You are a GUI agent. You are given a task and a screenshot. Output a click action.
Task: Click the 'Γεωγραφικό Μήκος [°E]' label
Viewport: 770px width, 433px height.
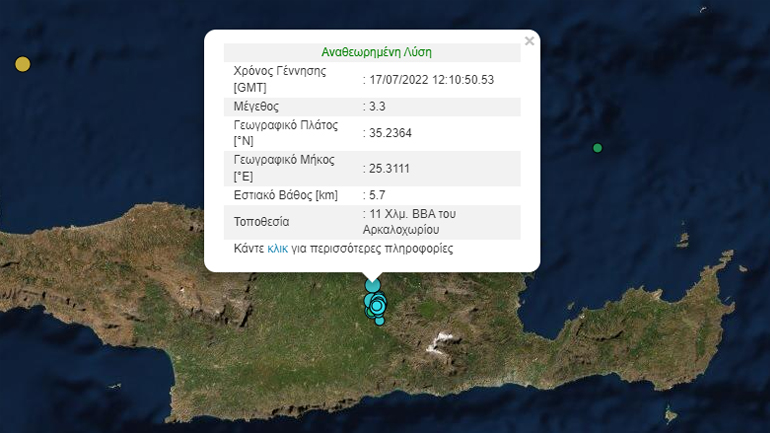284,168
